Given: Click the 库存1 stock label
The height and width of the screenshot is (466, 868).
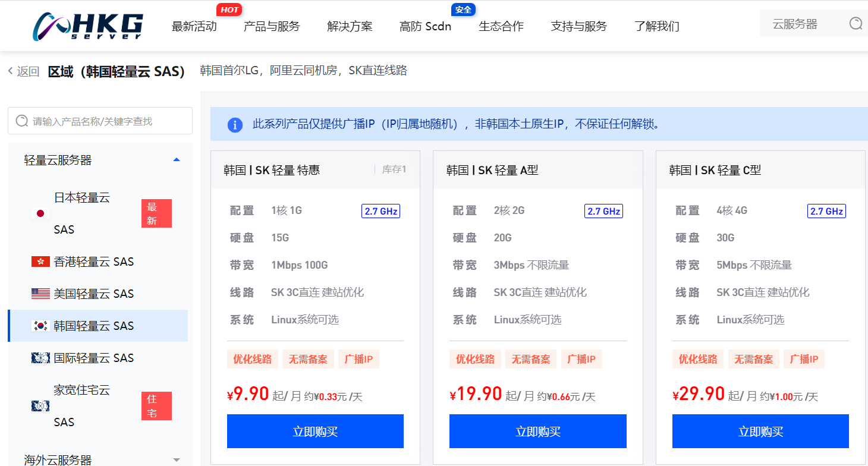Looking at the screenshot, I should pyautogui.click(x=394, y=169).
